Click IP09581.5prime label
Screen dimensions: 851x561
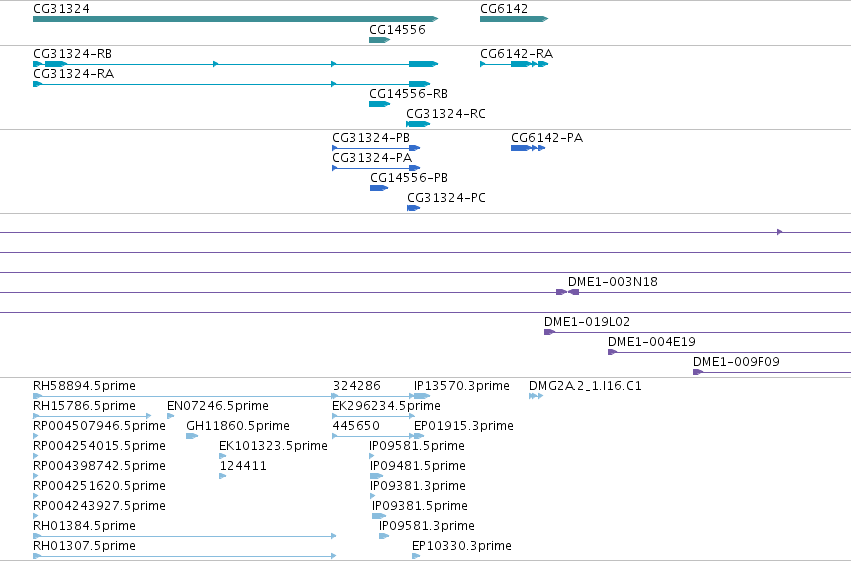point(417,446)
